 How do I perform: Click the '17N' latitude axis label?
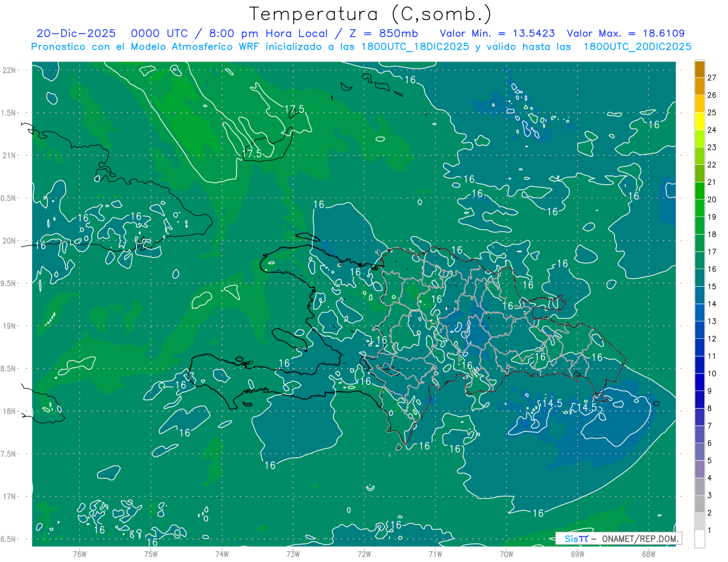[x=8, y=497]
